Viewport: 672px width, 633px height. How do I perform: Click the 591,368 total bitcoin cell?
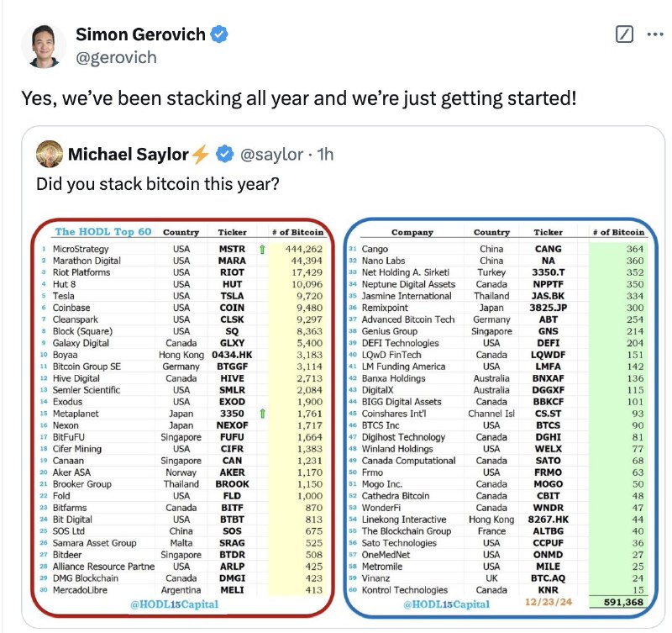[623, 602]
